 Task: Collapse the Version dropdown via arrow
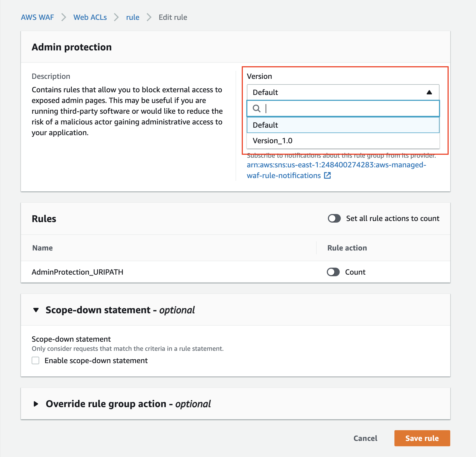429,92
